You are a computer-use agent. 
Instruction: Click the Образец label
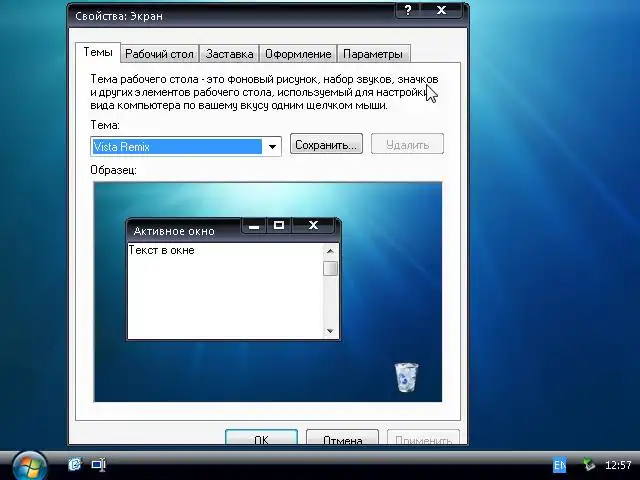[113, 170]
